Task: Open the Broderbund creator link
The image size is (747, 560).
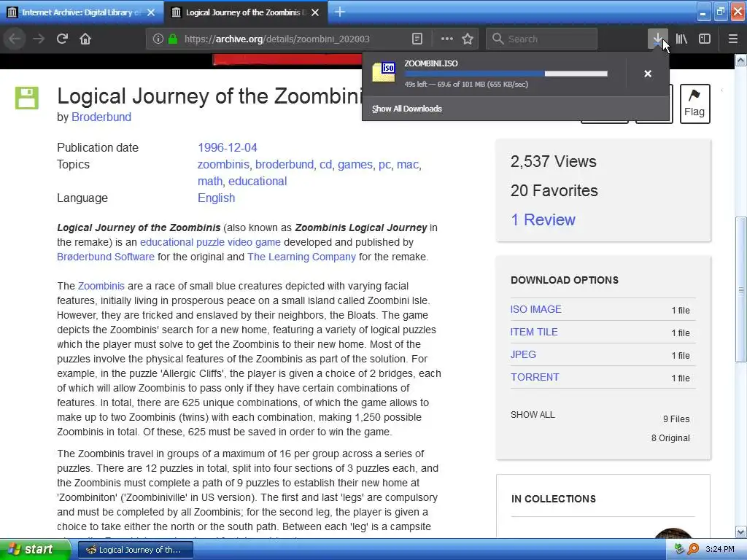Action: (x=101, y=117)
